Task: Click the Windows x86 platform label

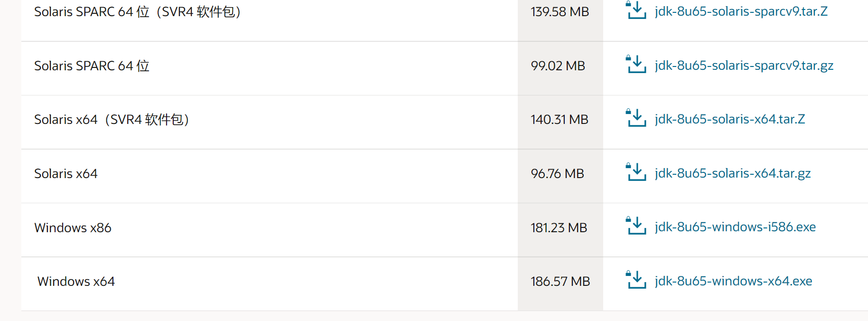Action: tap(73, 228)
